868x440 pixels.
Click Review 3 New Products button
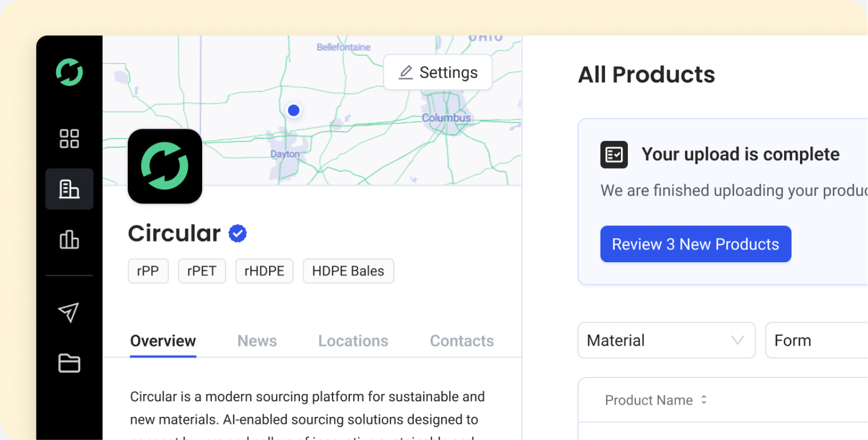[x=695, y=244]
